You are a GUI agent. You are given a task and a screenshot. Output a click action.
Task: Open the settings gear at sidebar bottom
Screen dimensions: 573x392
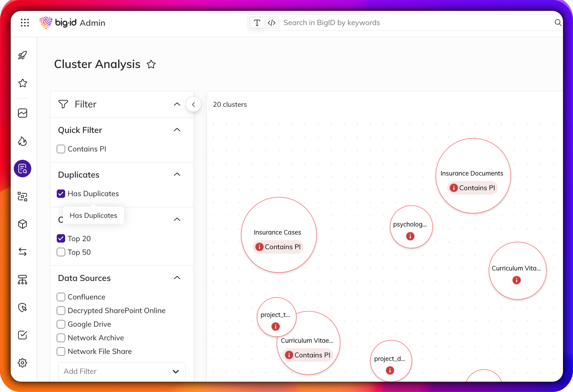point(22,362)
